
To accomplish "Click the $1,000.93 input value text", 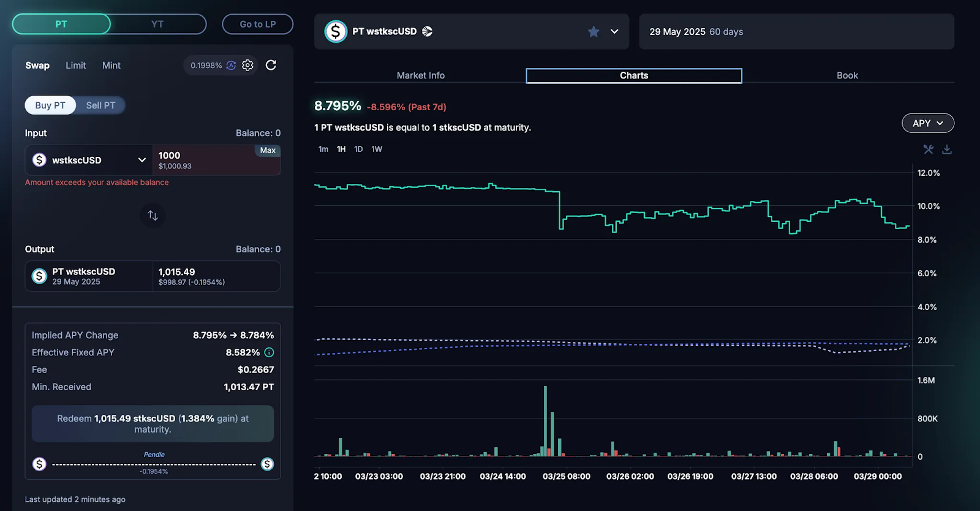I will tap(175, 166).
